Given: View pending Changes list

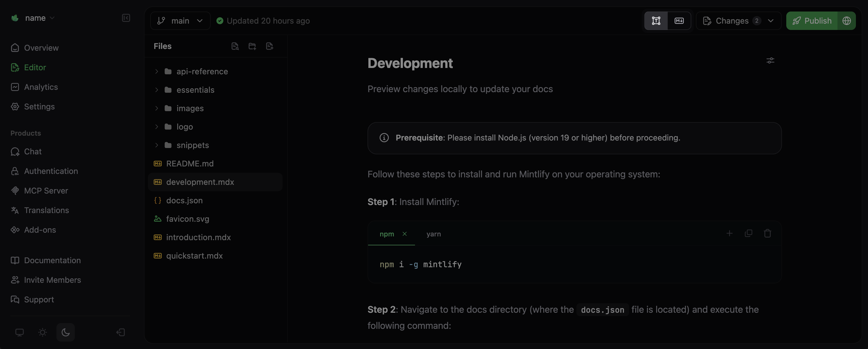Looking at the screenshot, I should [732, 20].
